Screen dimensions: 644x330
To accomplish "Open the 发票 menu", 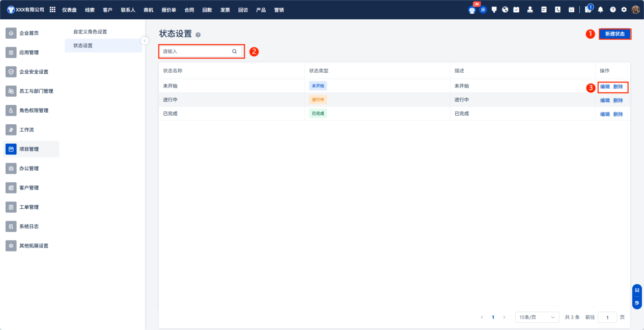I will (x=225, y=10).
